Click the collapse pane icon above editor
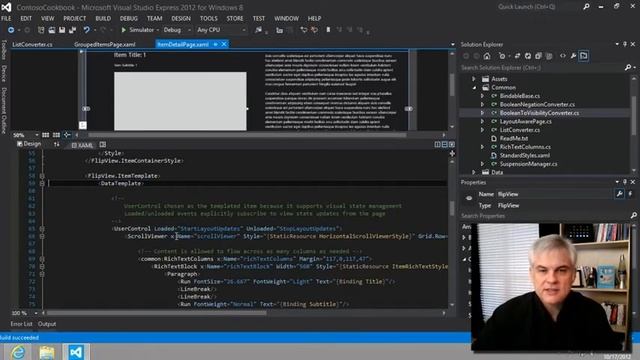Screen dimensions: 640x360 451,144
